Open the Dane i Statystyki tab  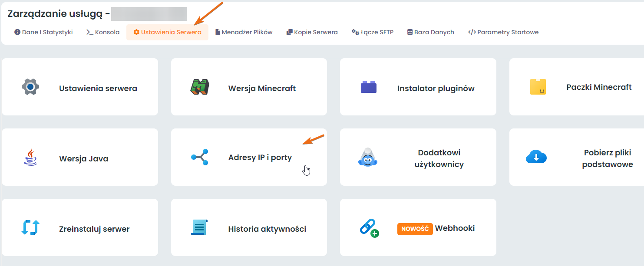(x=43, y=32)
